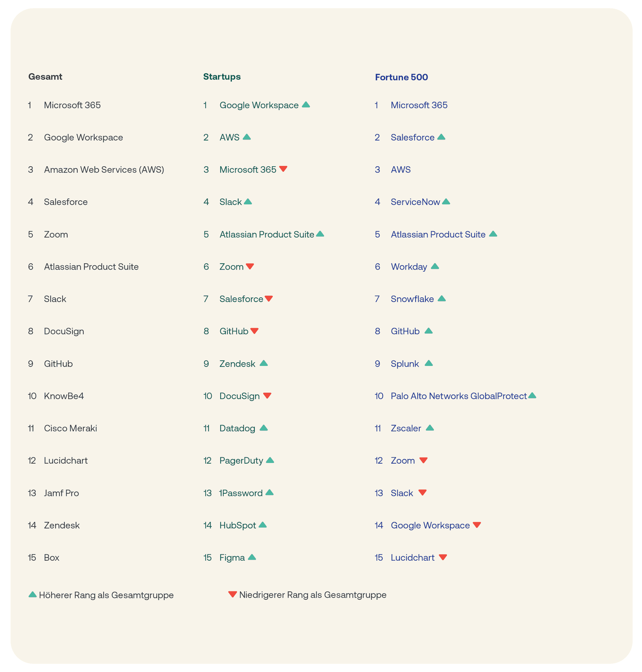The image size is (642, 672).
Task: Click AWS in the Fortune 500 list
Action: click(401, 170)
